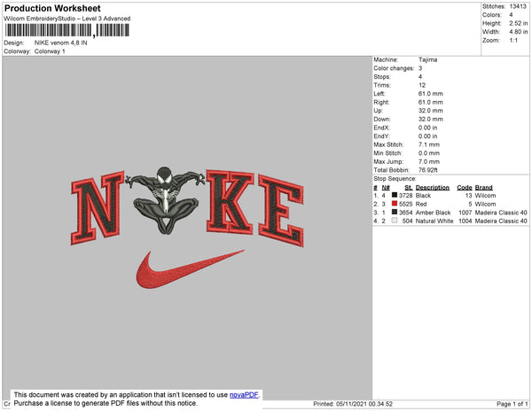Click the "Code" column header
Image resolution: width=532 pixels, height=411 pixels.
click(465, 188)
